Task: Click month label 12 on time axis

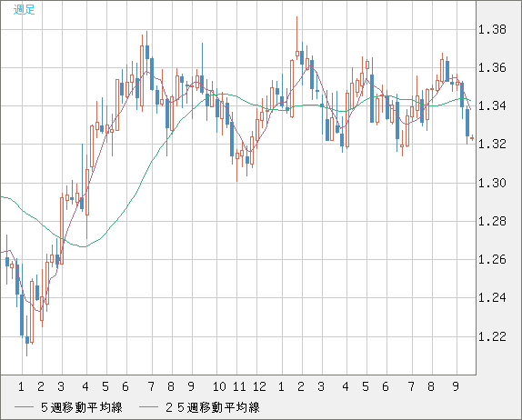Action: click(259, 386)
